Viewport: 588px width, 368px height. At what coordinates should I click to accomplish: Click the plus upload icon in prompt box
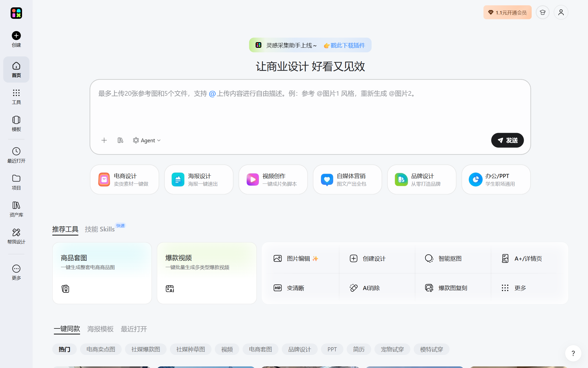pyautogui.click(x=104, y=140)
